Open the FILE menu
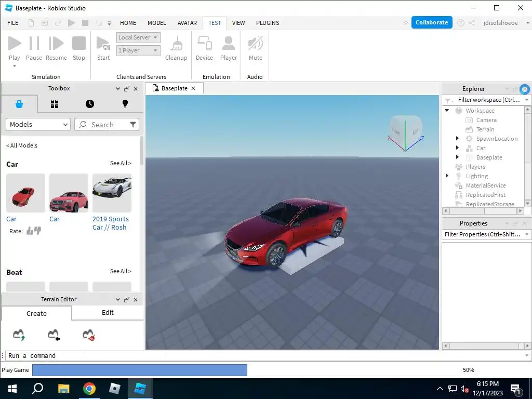 (x=13, y=23)
